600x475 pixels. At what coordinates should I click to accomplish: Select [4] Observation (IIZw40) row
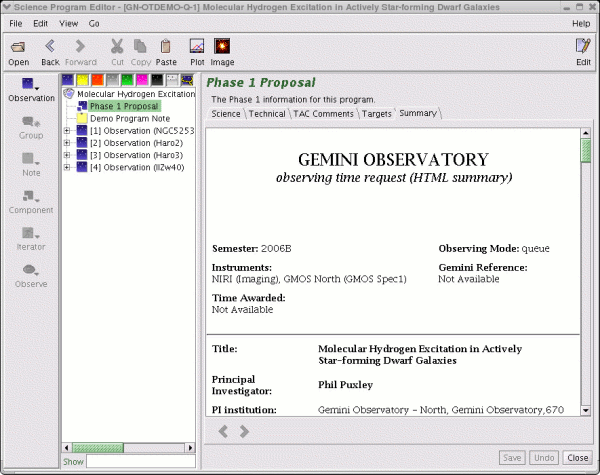[137, 167]
